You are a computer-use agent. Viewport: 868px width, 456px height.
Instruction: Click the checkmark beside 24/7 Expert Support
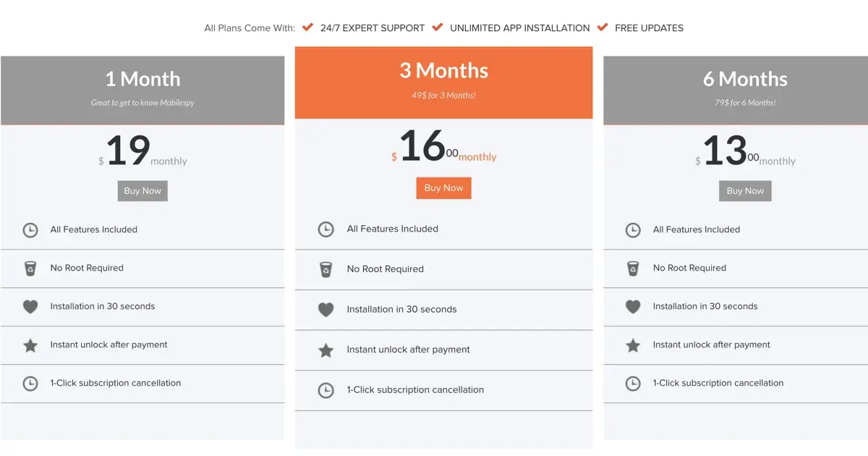[307, 27]
